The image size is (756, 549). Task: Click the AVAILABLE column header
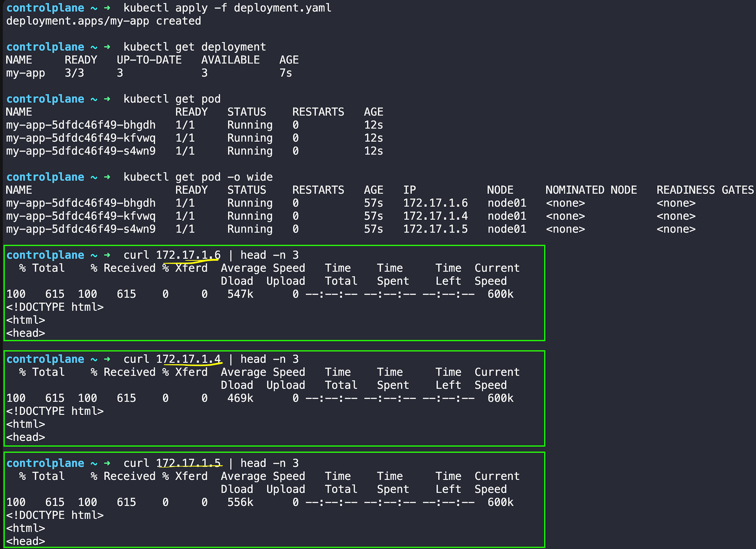coord(230,60)
